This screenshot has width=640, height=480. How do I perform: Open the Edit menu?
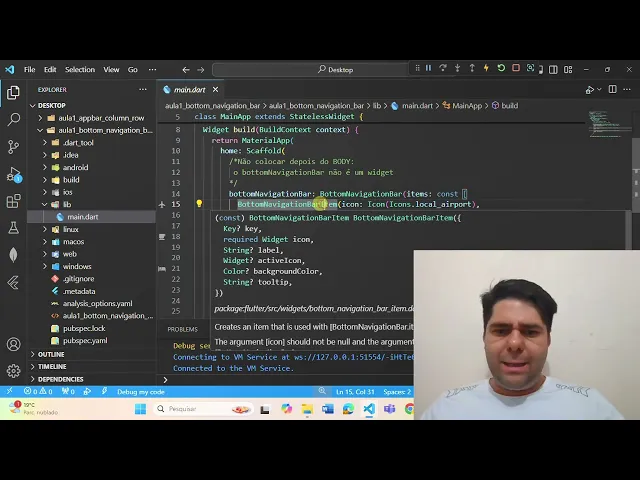click(x=50, y=70)
